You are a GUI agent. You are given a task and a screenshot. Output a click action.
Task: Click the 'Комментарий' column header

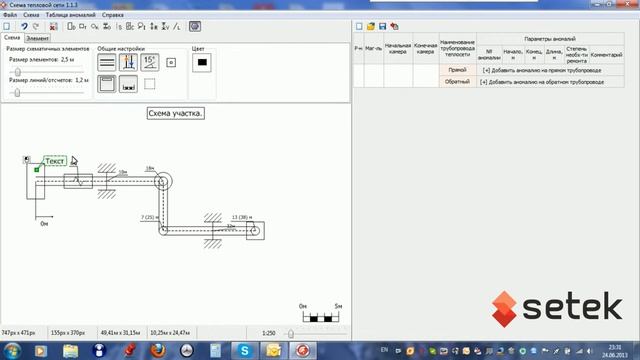click(606, 55)
